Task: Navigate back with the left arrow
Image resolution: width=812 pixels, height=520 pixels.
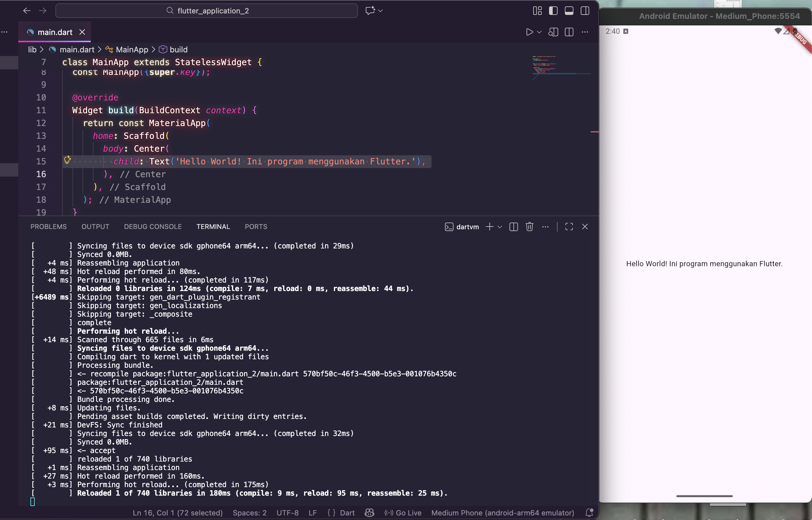Action: click(27, 11)
